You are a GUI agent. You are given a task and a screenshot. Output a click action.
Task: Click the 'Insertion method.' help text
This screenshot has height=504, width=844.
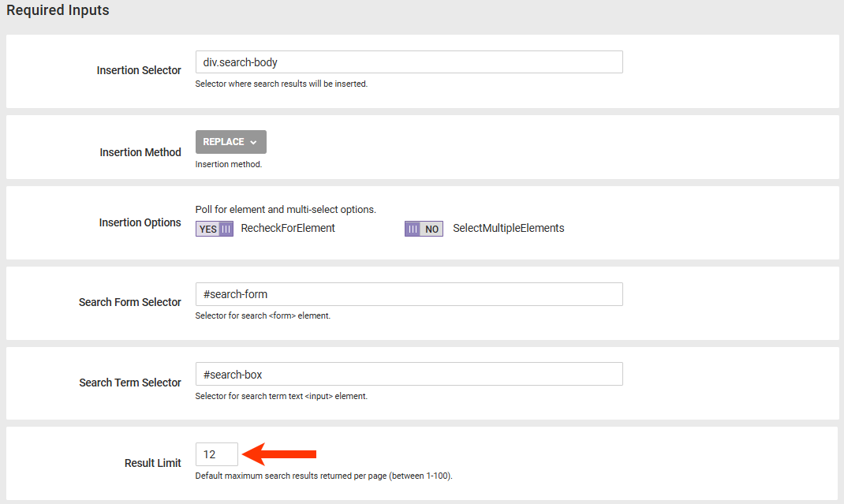228,164
